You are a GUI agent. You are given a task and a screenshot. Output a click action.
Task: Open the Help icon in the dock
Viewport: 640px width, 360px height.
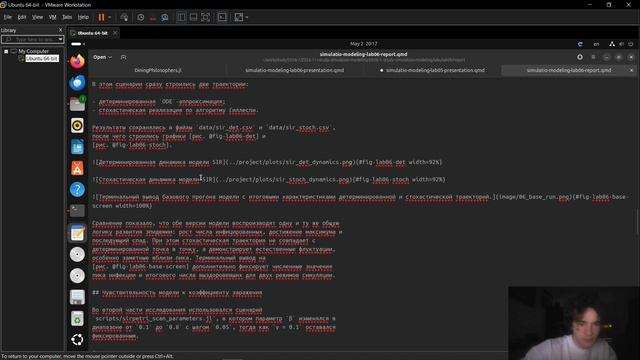[77, 189]
